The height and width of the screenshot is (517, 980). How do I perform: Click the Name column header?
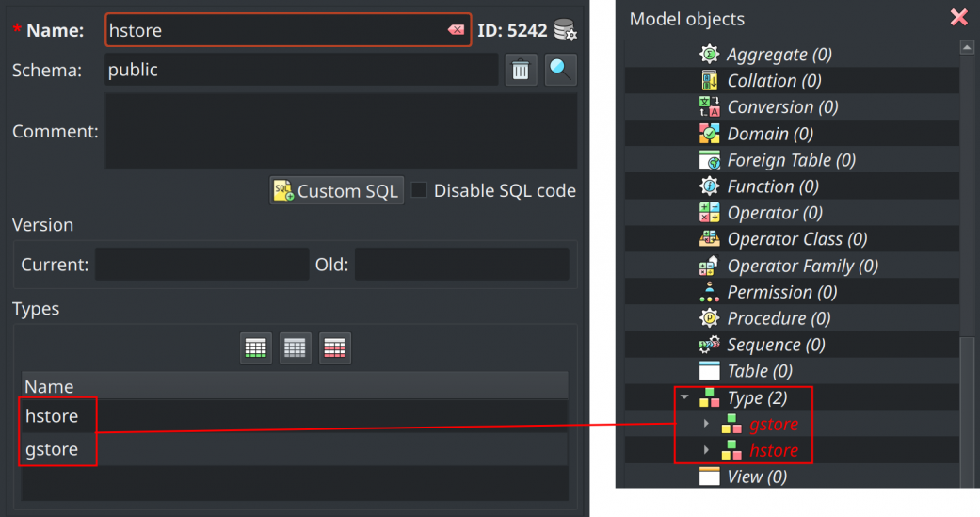[x=295, y=386]
